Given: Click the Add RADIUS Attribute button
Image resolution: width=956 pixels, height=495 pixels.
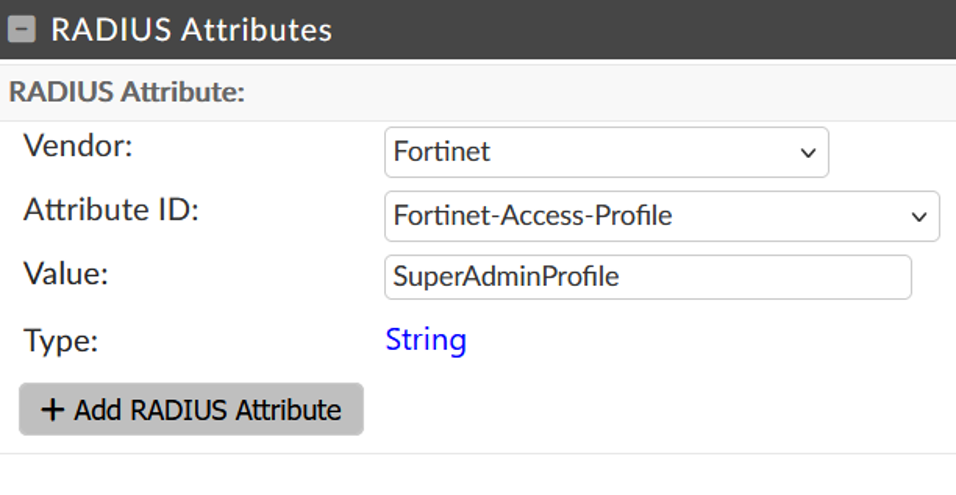Looking at the screenshot, I should (191, 409).
